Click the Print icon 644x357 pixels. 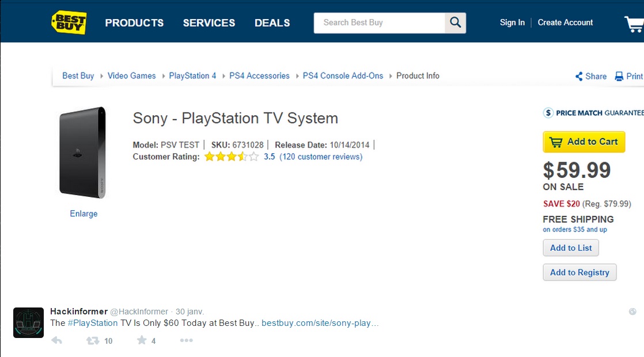coord(619,77)
